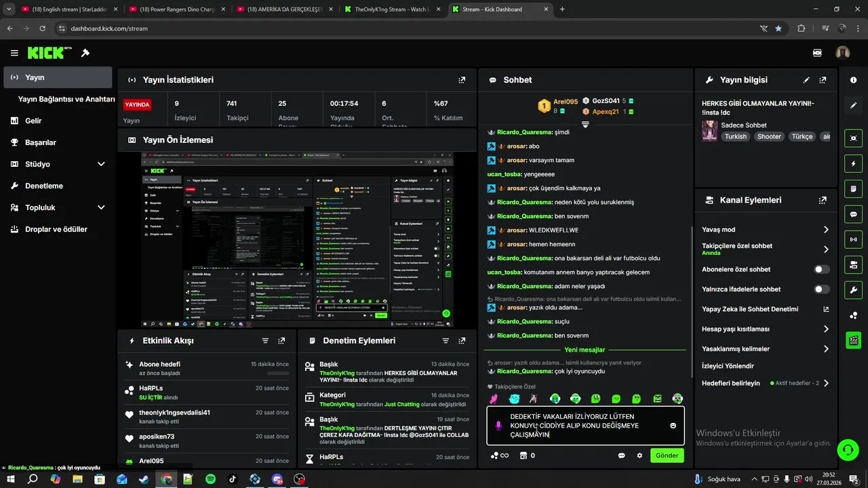868x488 pixels.
Task: Click İzleyici Yönlendir option
Action: tap(728, 366)
